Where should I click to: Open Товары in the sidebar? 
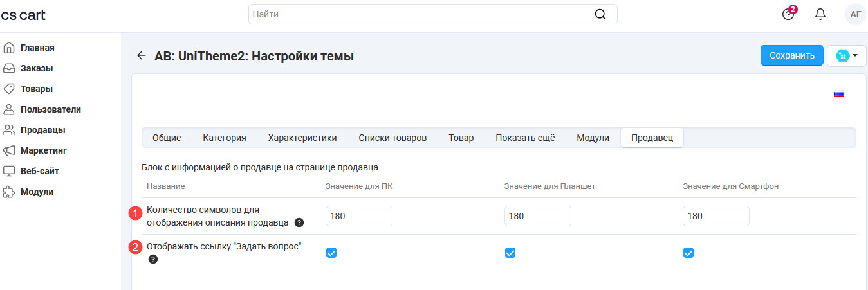point(37,89)
